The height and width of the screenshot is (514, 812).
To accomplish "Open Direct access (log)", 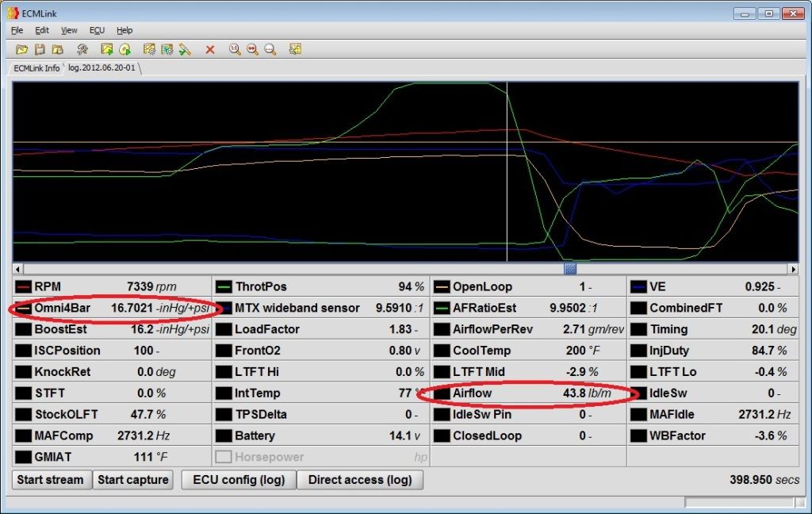I will tap(360, 480).
